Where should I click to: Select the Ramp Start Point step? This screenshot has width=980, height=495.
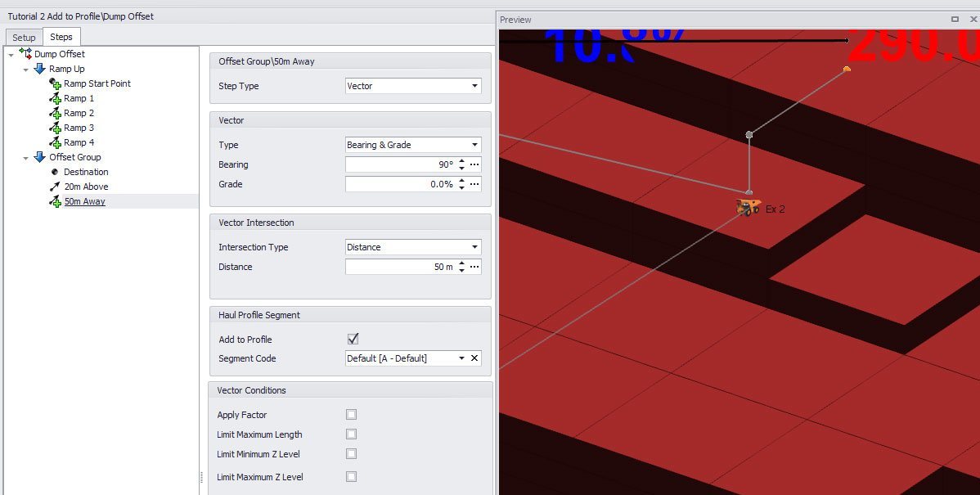[97, 83]
